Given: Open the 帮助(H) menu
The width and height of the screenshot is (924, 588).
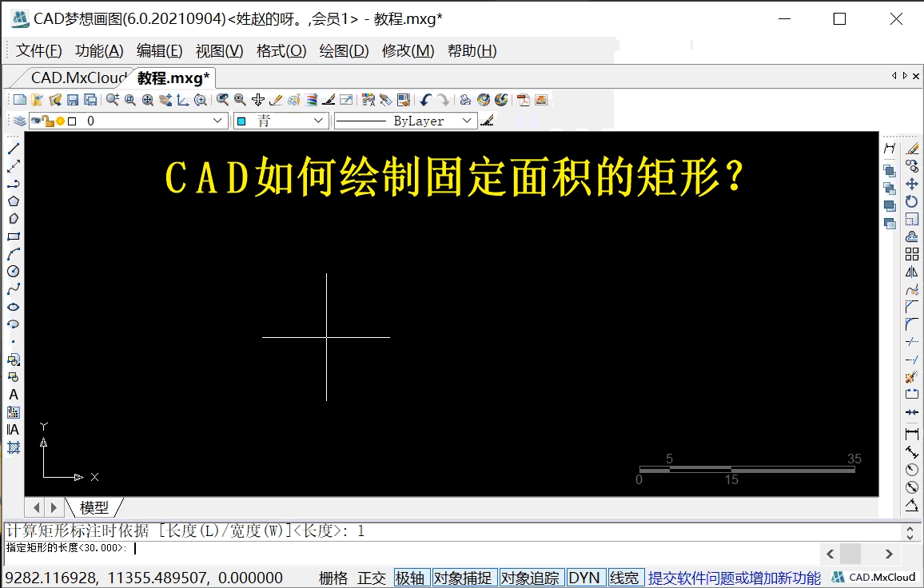Looking at the screenshot, I should 472,50.
